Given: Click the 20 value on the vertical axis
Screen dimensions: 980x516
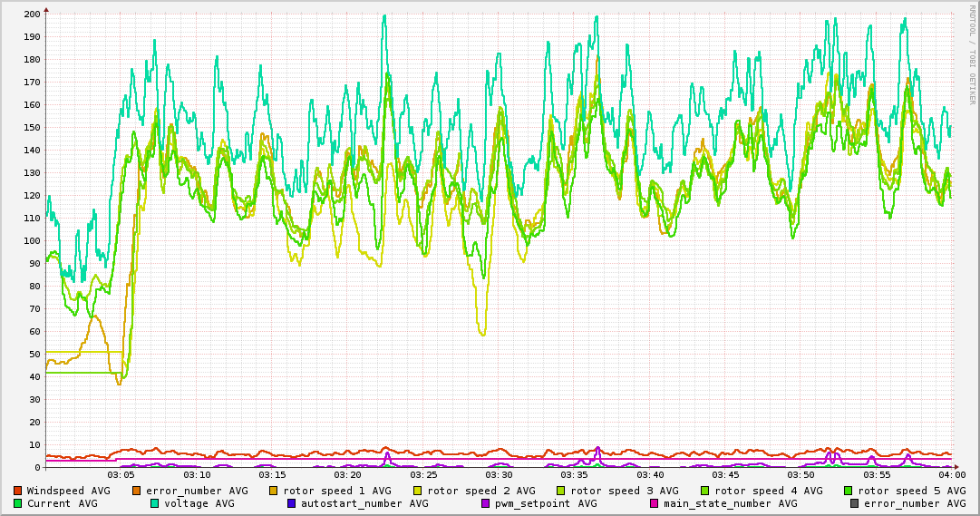Looking at the screenshot, I should pos(34,423).
